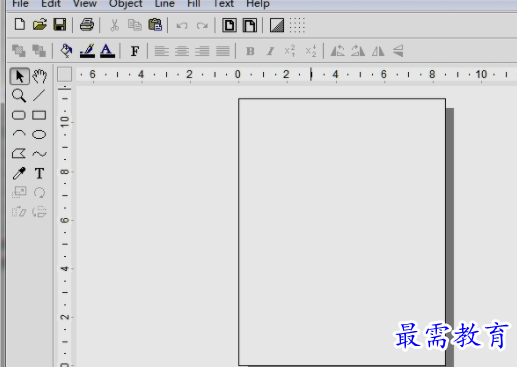Viewport: 517px width, 367px height.
Task: Click the ruler origin corner box
Action: point(64,74)
